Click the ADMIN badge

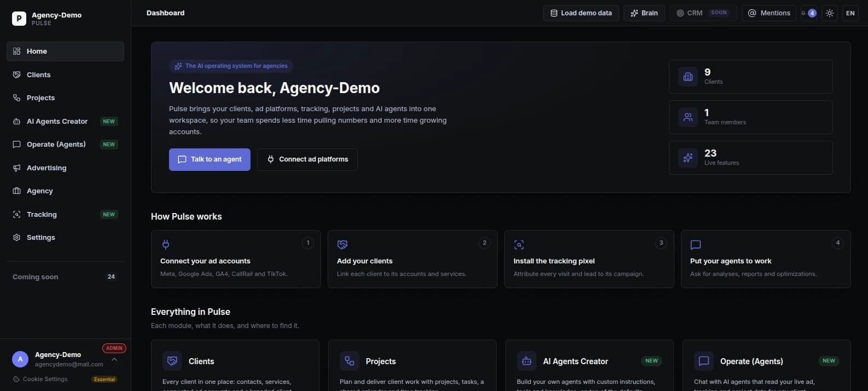point(114,348)
